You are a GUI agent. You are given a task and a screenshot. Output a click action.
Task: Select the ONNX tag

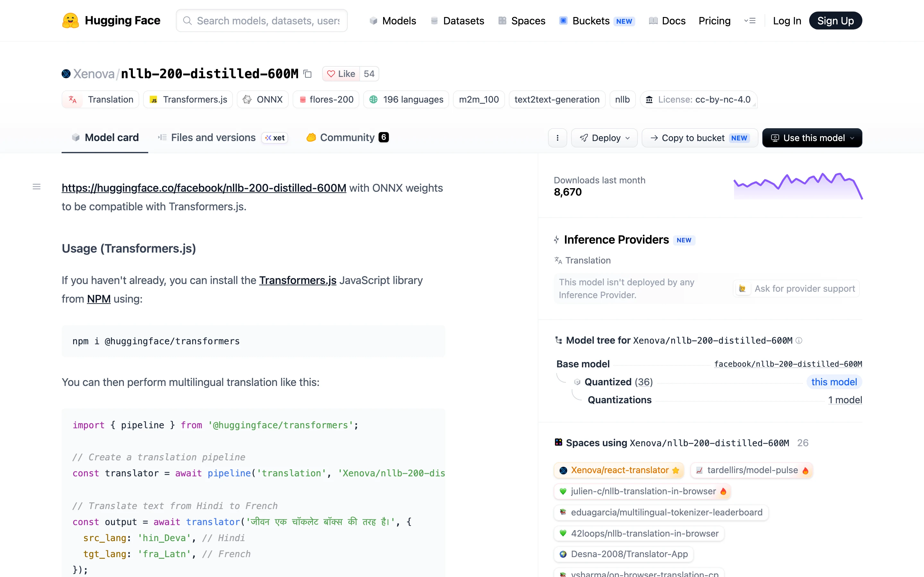(x=263, y=100)
